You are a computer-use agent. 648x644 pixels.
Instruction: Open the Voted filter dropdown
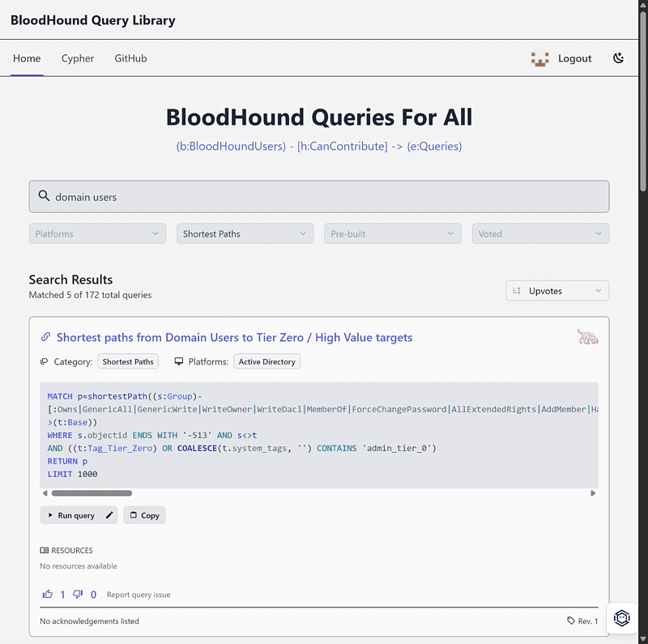tap(540, 233)
